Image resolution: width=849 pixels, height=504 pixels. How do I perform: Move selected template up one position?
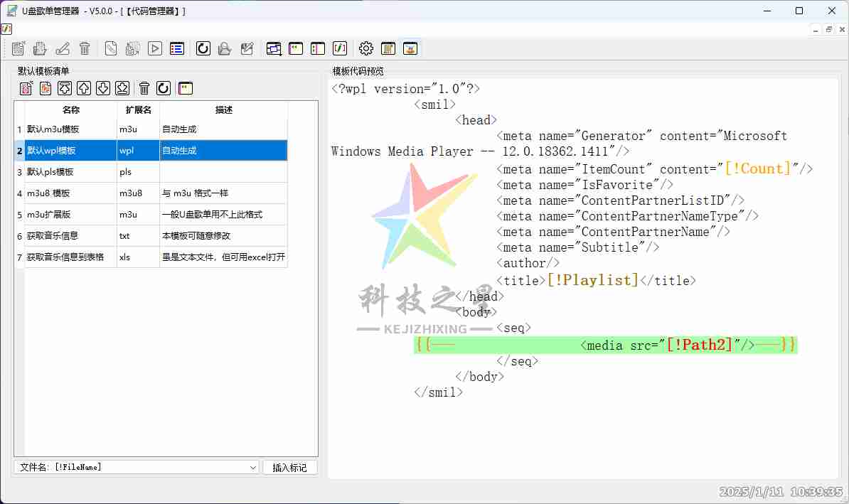[84, 88]
